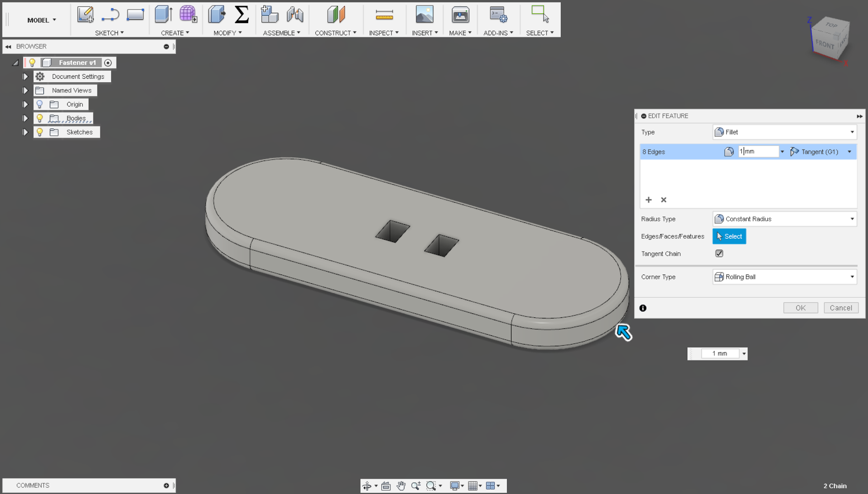The width and height of the screenshot is (868, 494).
Task: Toggle visibility lightbulb of Sketches folder
Action: (x=40, y=132)
